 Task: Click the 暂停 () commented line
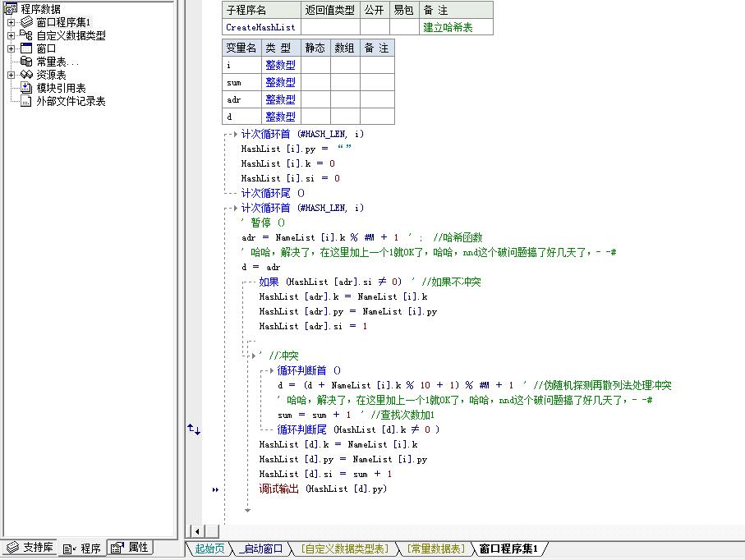[263, 223]
